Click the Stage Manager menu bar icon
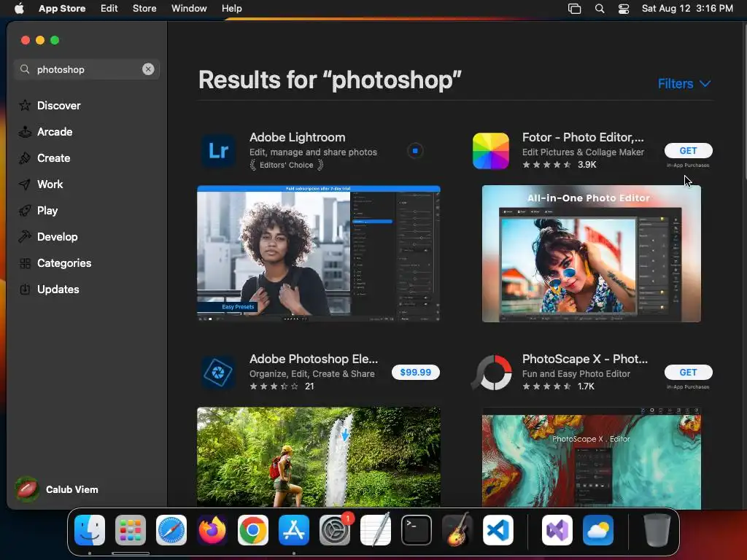Image resolution: width=747 pixels, height=560 pixels. point(575,9)
